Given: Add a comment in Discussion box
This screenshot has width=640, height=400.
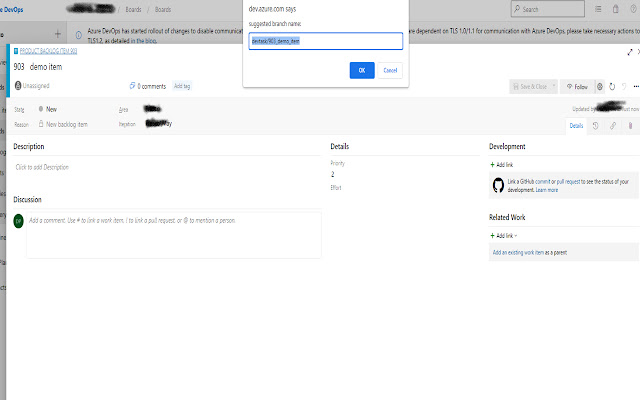Looking at the screenshot, I should coord(174,235).
